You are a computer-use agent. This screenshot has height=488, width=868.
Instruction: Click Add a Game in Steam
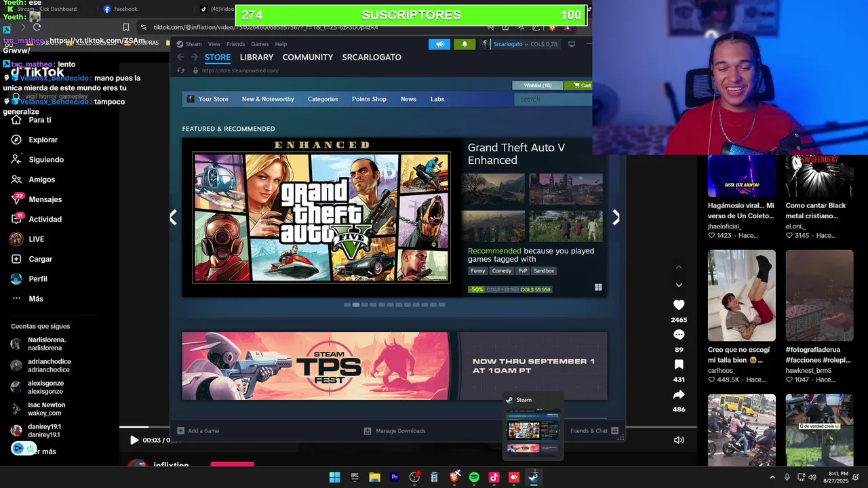(x=198, y=431)
